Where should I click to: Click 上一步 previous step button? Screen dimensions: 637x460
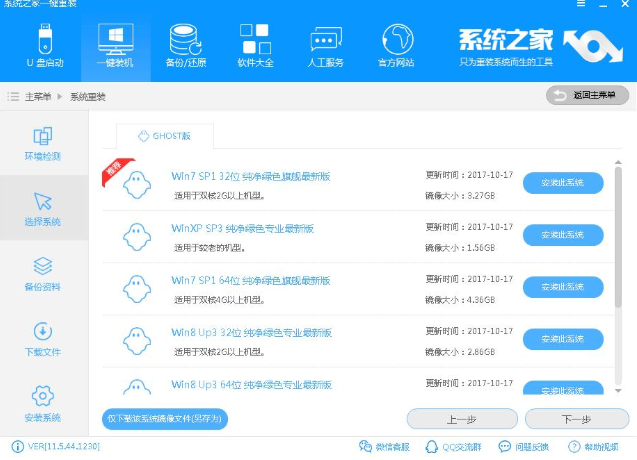tap(460, 419)
